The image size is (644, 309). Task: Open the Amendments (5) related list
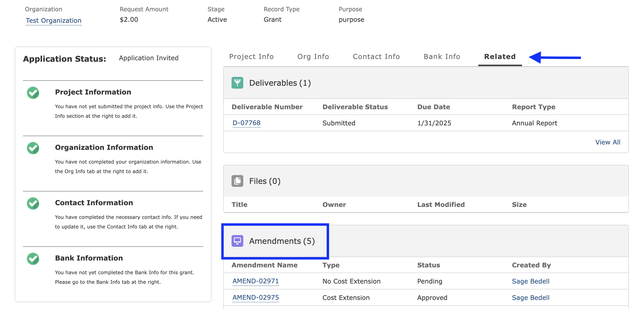(282, 241)
